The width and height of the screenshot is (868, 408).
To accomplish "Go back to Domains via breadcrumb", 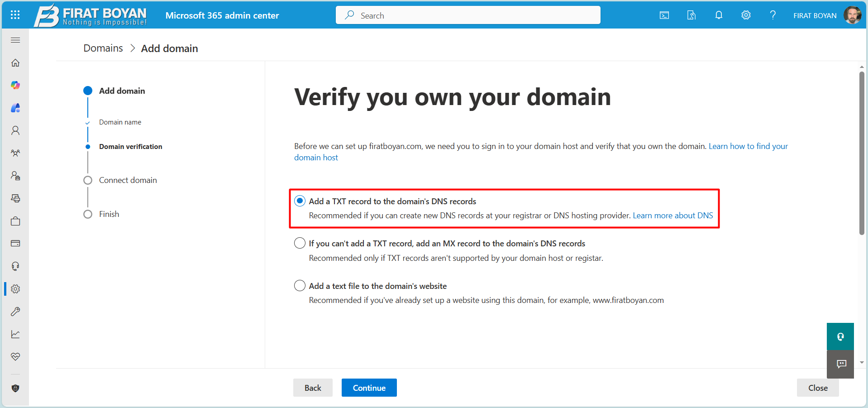I will point(103,48).
